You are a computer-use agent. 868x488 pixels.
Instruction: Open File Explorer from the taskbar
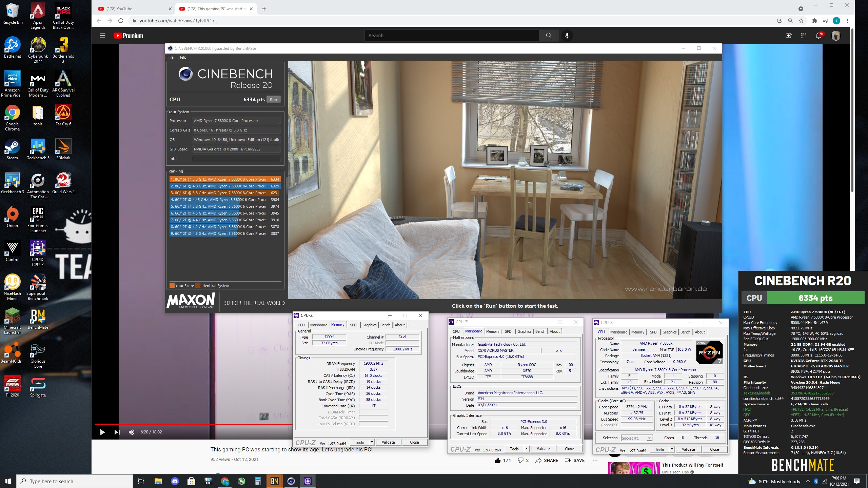pyautogui.click(x=158, y=481)
